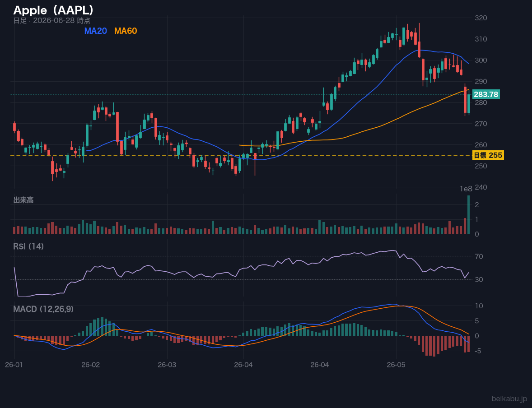Click the 250 price axis value
Screen dimensions: 532x408
[x=481, y=166]
